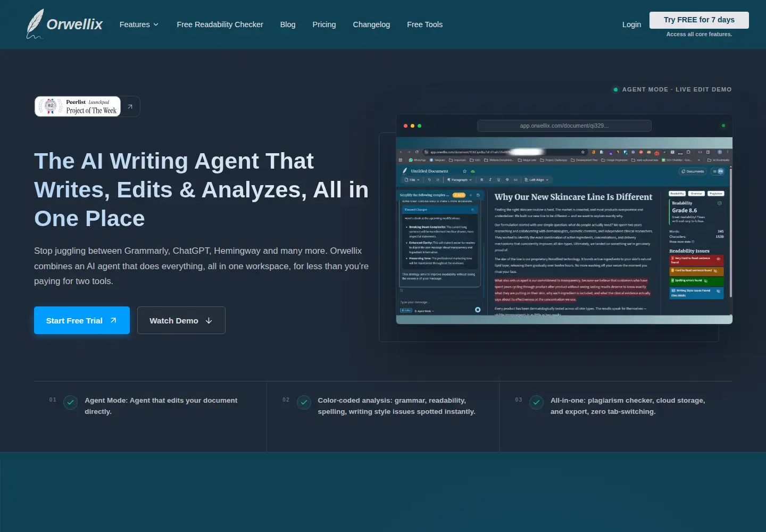
Task: Toggle bold formatting in editor toolbar
Action: 482,180
